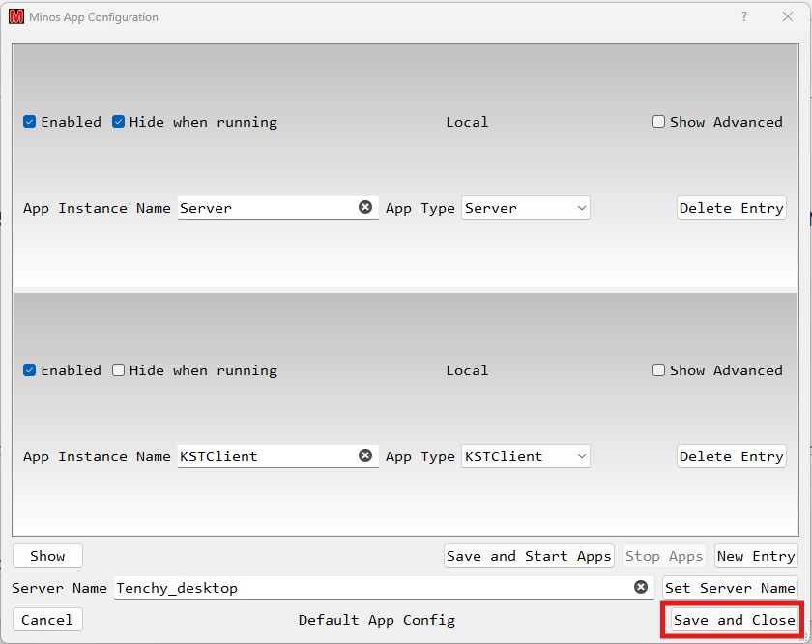Click the Set Server Name button
812x644 pixels.
(730, 588)
